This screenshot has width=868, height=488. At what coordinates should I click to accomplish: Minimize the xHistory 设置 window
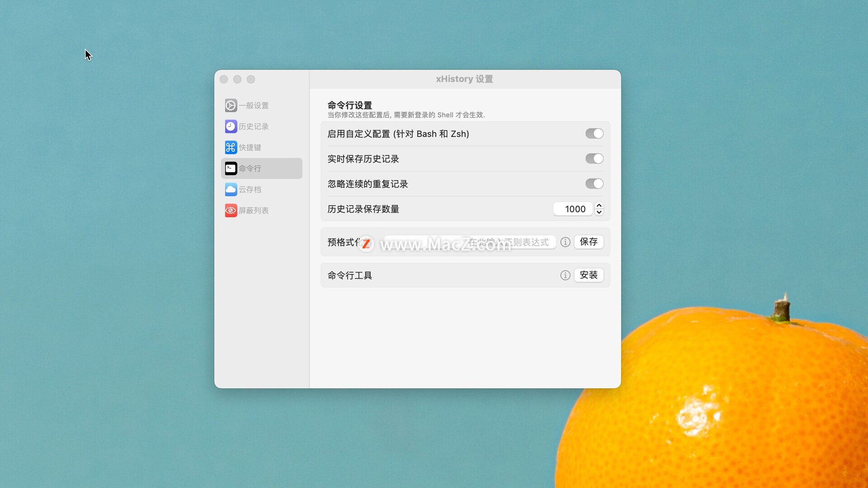coord(237,80)
